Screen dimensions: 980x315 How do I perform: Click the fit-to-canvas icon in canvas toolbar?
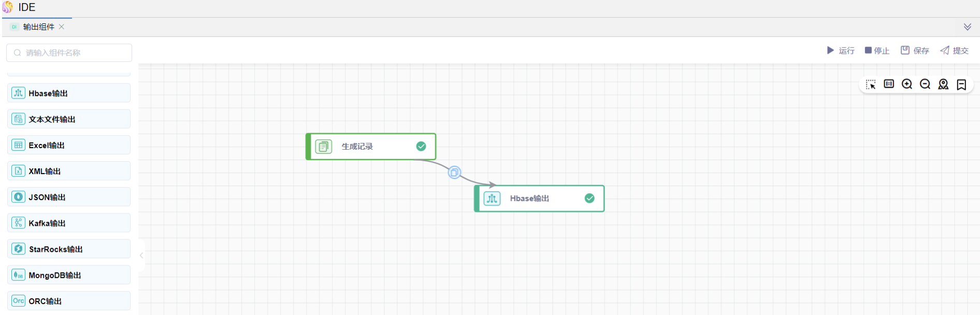click(889, 84)
